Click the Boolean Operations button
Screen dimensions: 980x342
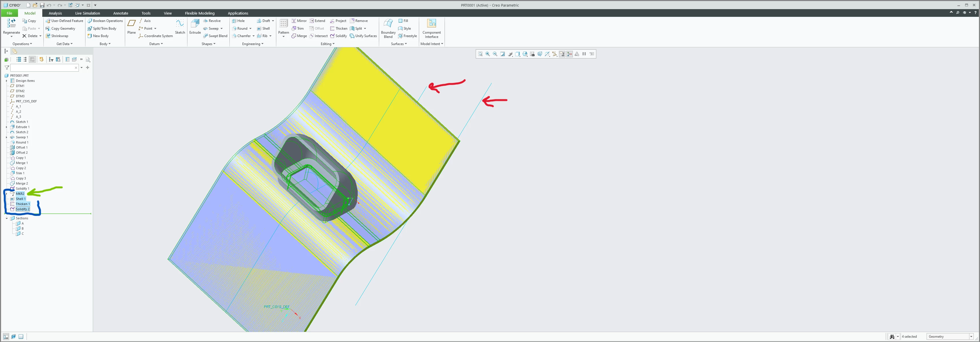tap(105, 21)
